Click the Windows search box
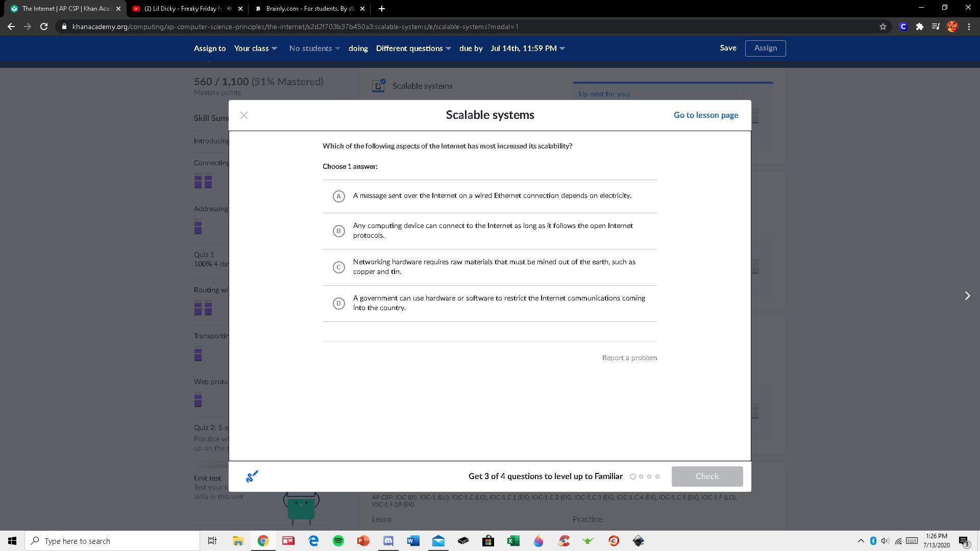980x551 pixels. tap(112, 541)
